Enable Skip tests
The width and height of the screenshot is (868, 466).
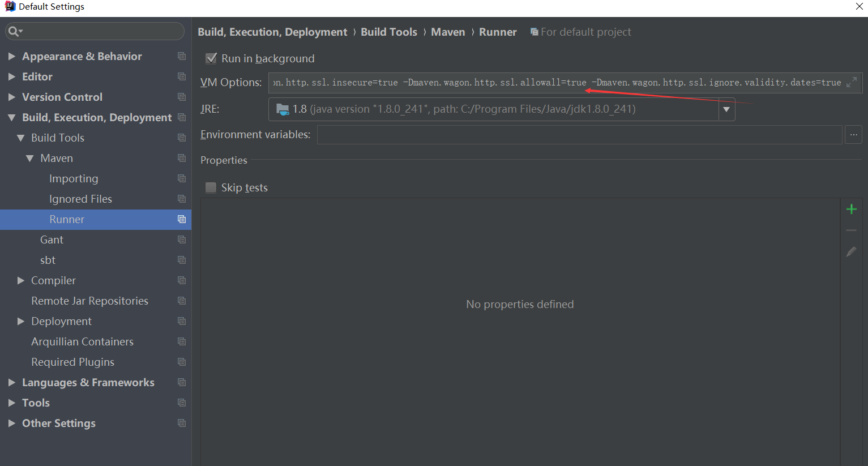tap(211, 187)
